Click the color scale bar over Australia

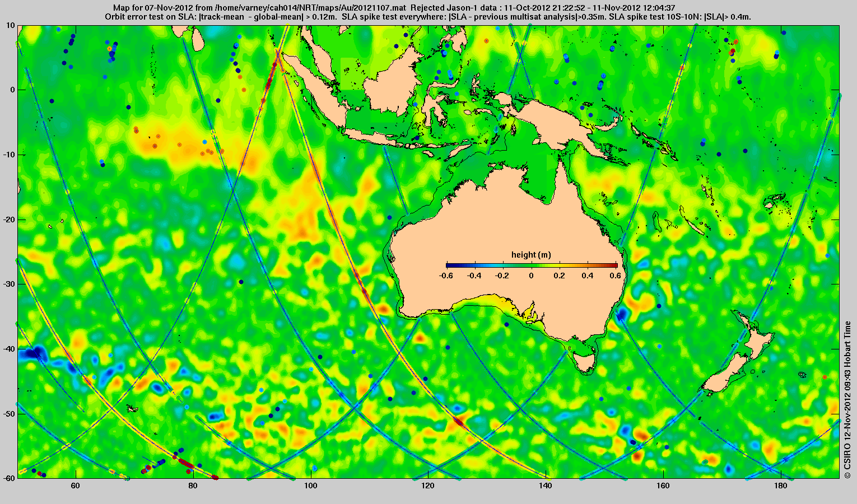pos(532,265)
